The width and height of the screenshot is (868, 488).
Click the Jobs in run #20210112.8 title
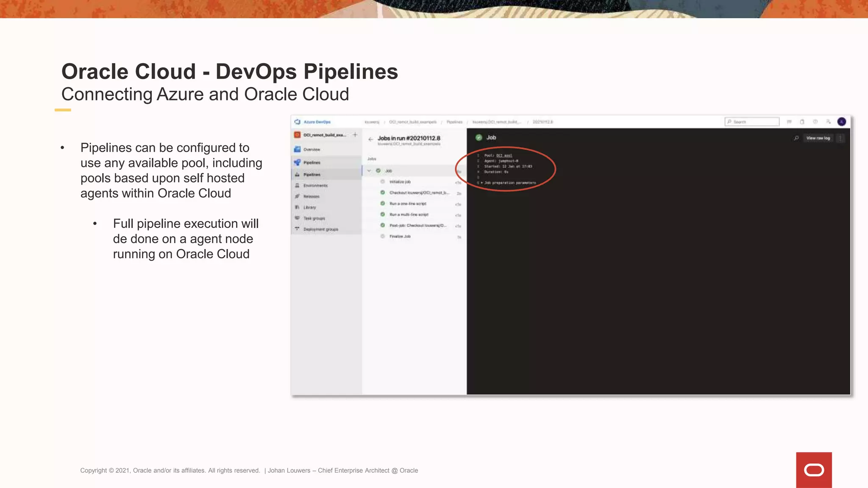click(409, 139)
